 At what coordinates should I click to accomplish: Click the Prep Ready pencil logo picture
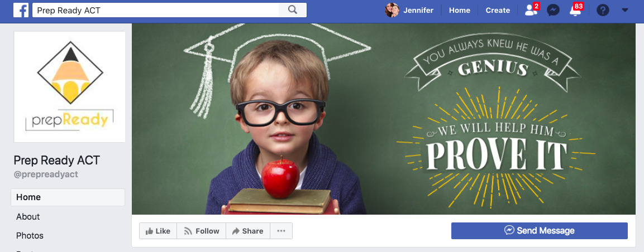[69, 87]
